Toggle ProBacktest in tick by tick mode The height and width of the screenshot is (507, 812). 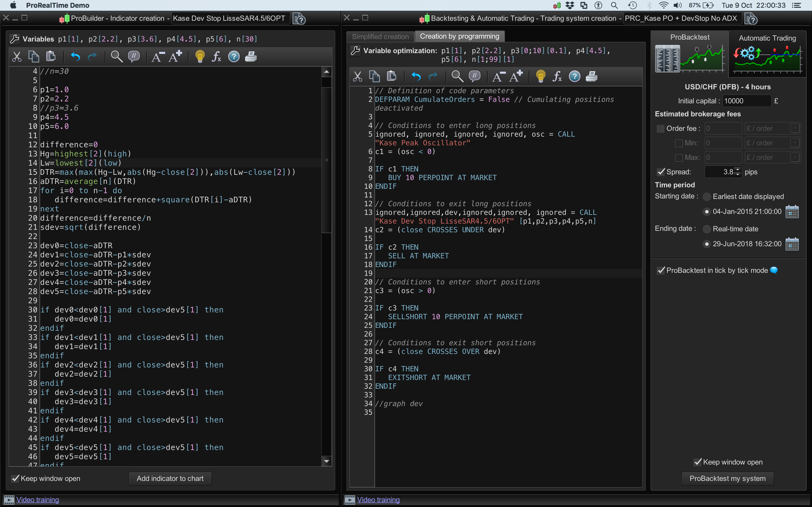click(x=661, y=270)
